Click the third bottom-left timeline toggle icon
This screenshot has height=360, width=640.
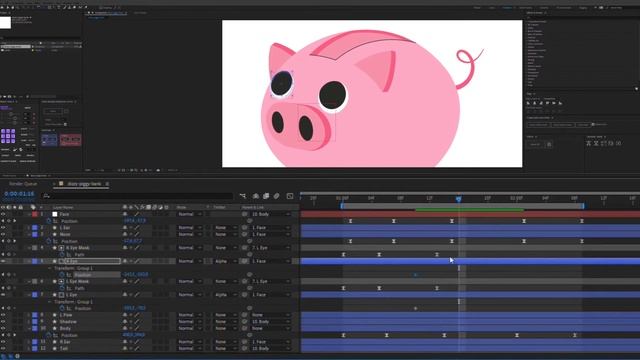17,356
